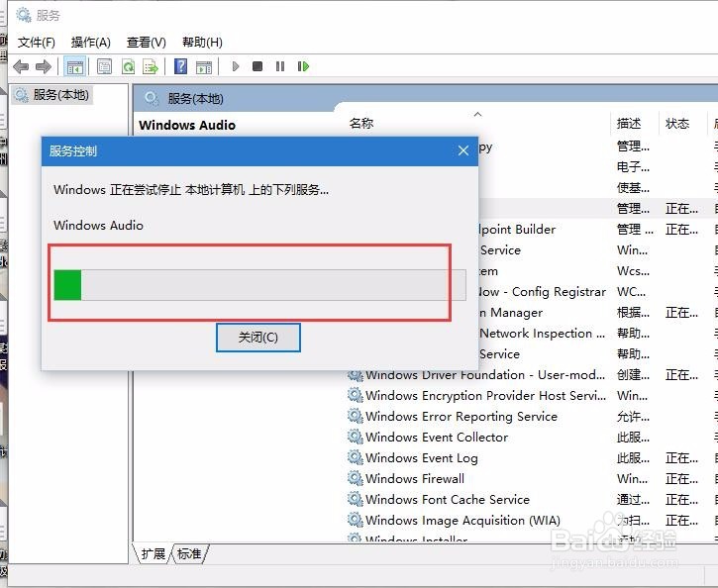The width and height of the screenshot is (718, 588).
Task: Click the Restart Service icon
Action: (303, 66)
